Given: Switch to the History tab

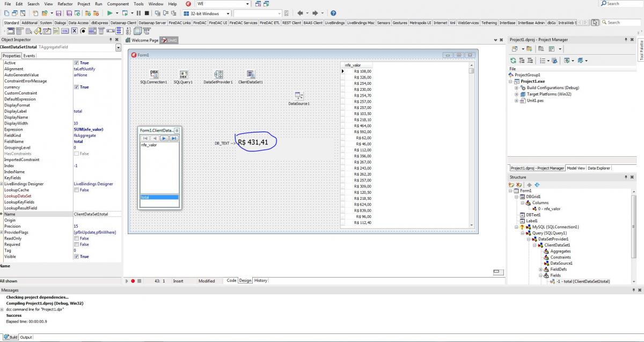Looking at the screenshot, I should coord(261,281).
